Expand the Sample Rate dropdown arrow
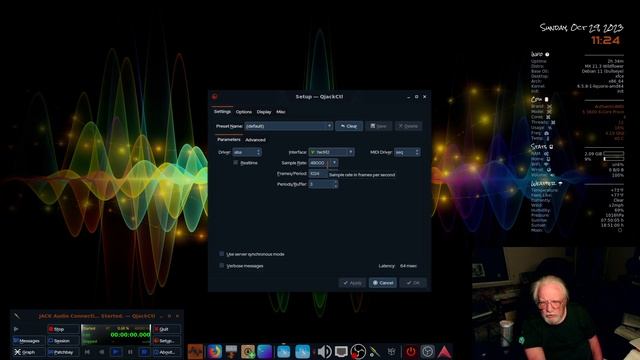The image size is (640, 360). click(x=334, y=163)
